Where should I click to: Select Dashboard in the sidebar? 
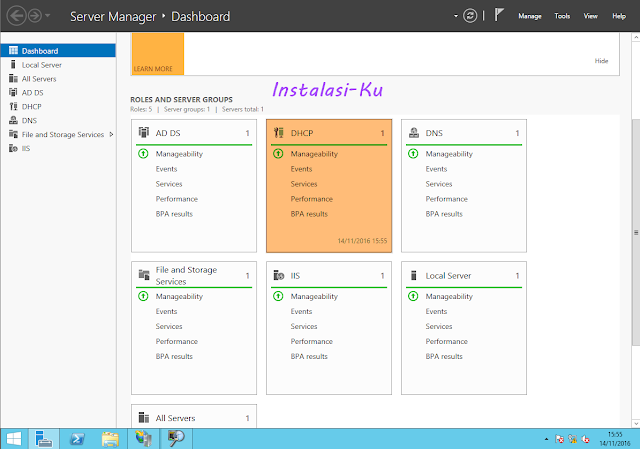tap(58, 51)
